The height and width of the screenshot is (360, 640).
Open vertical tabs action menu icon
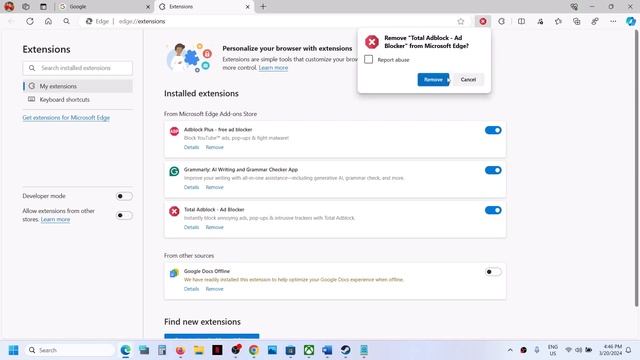point(43,7)
